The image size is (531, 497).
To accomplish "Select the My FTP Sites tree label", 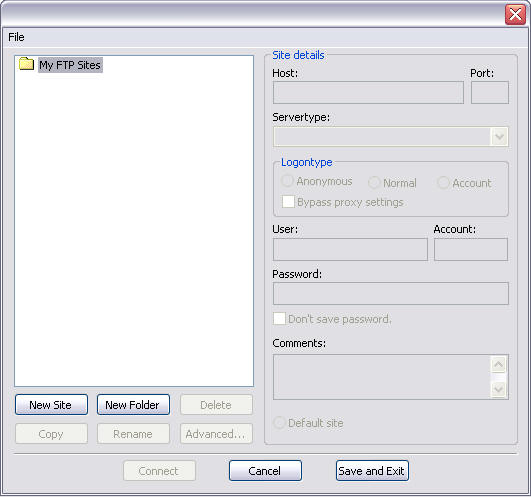I will point(70,65).
